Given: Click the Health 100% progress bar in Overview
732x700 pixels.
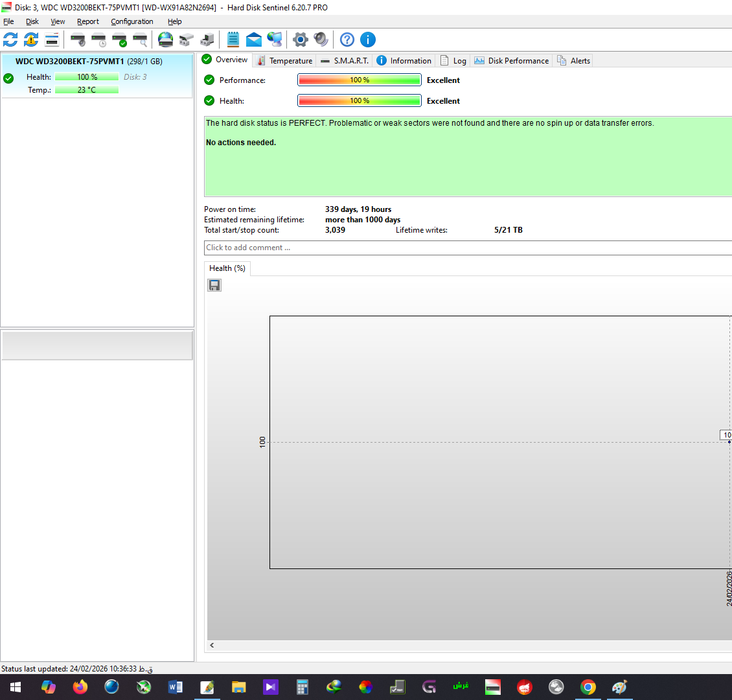Looking at the screenshot, I should click(359, 100).
